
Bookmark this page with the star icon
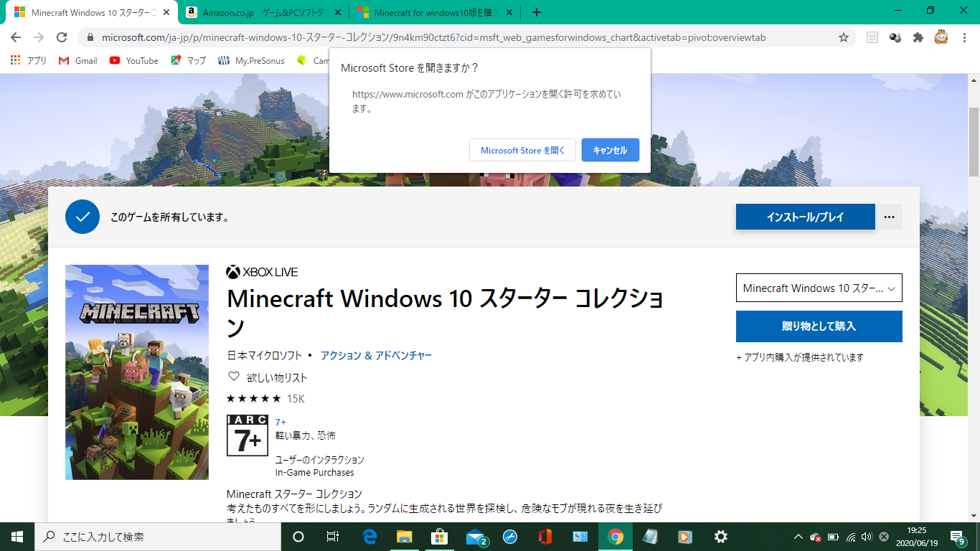(x=844, y=37)
